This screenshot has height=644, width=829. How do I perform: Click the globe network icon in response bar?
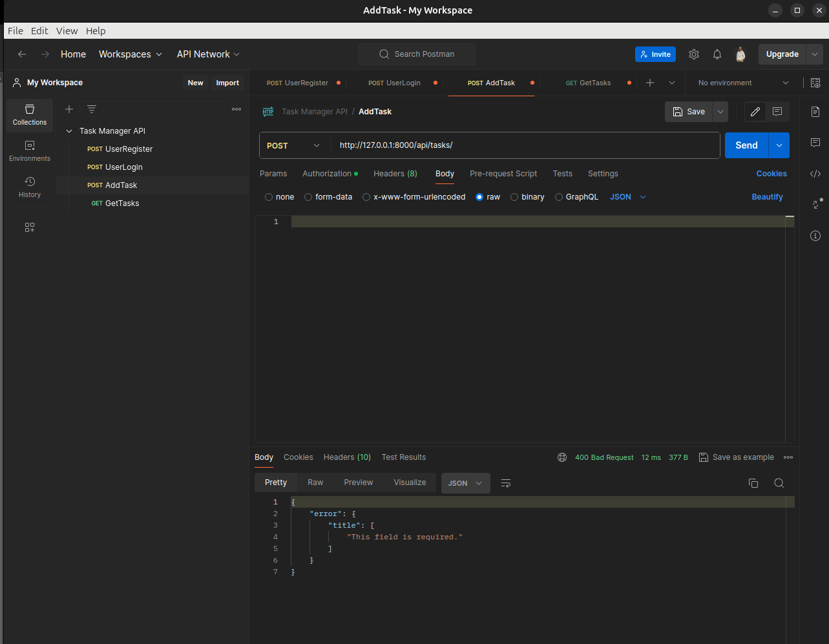pos(562,457)
